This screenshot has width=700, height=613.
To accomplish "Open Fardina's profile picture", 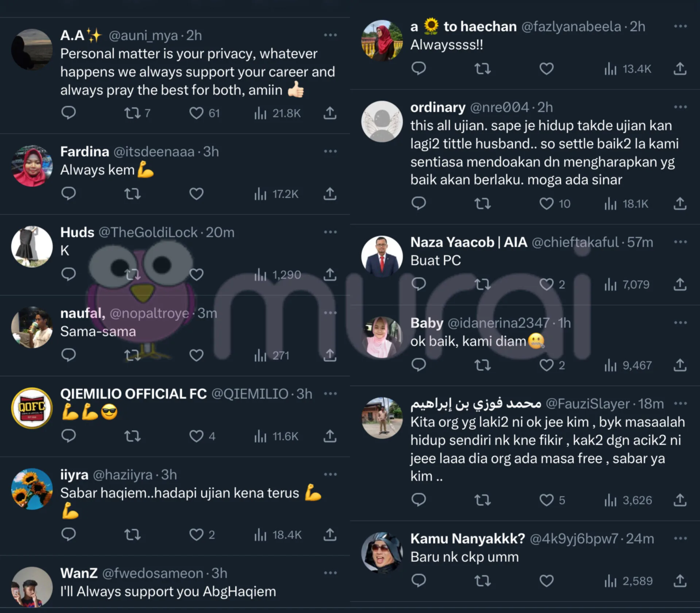I will pos(32,166).
